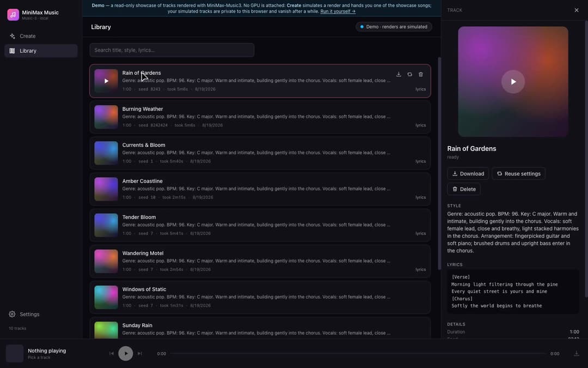The image size is (588, 368).
Task: Open the Library page
Action: click(x=41, y=51)
